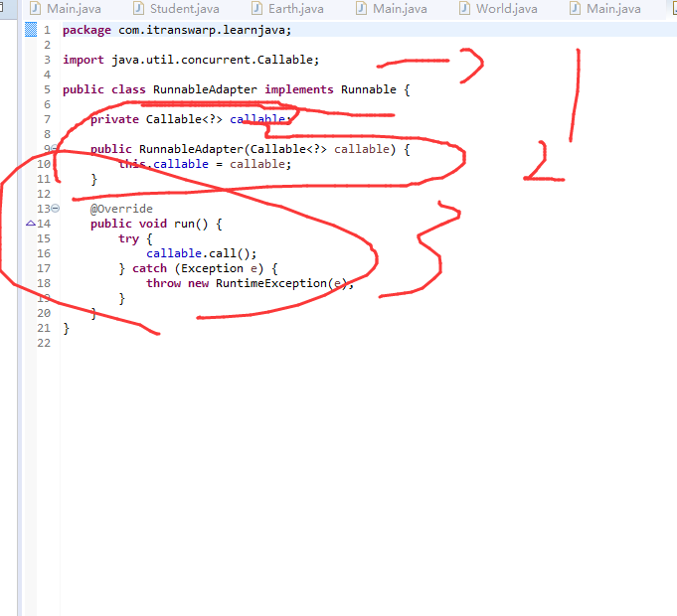Screen dimensions: 677x616
Task: Click line number 12 in the ruler
Action: tap(44, 194)
